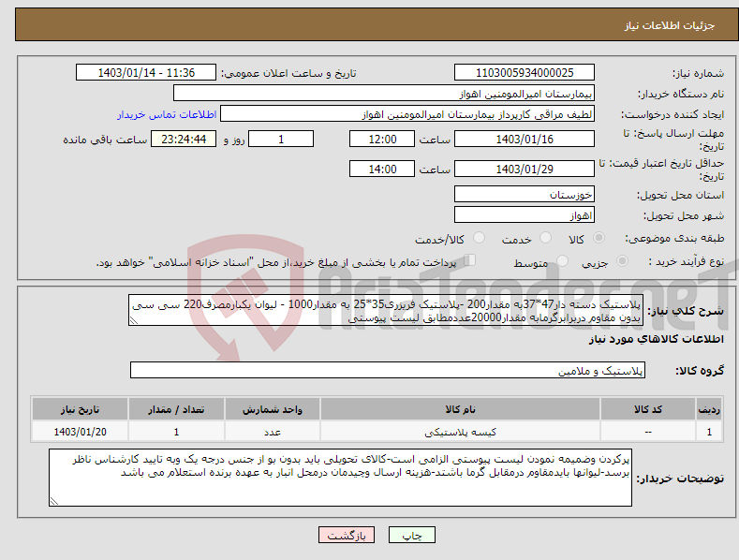The image size is (739, 560).
Task: Click the واحد شمارش column header
Action: click(273, 409)
